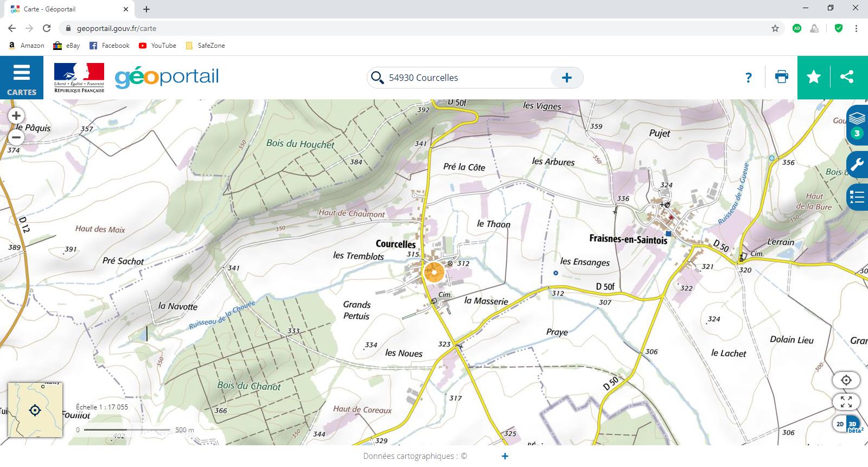Click Données cartographiques text
Image resolution: width=868 pixels, height=467 pixels.
pyautogui.click(x=415, y=456)
